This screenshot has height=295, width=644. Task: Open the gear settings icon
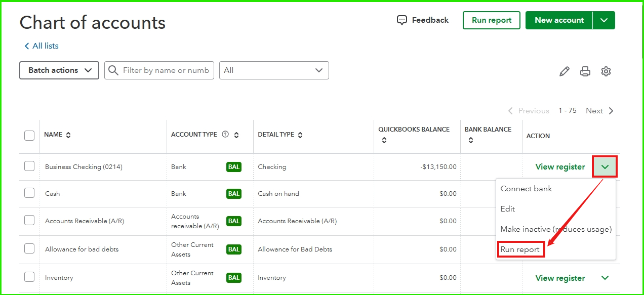(606, 71)
